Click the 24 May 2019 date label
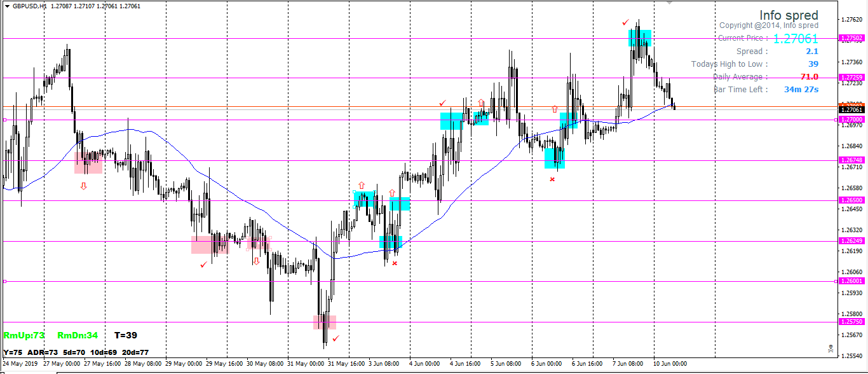 [x=20, y=364]
